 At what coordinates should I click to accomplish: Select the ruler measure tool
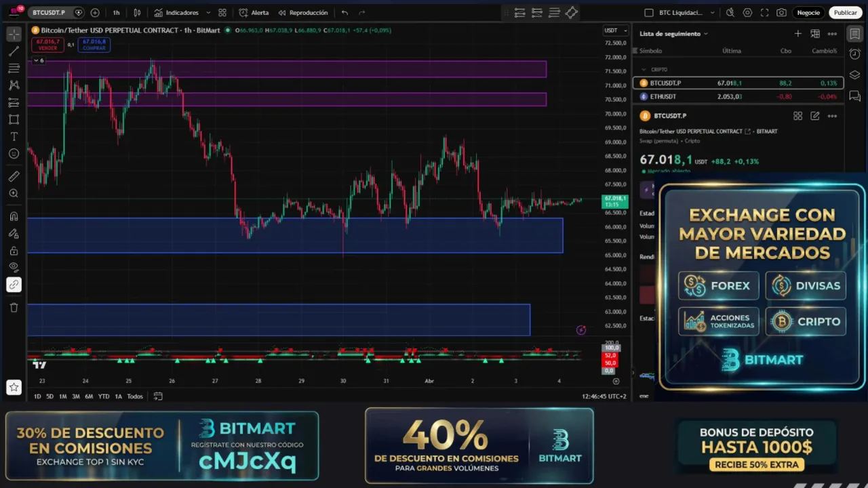tap(14, 176)
